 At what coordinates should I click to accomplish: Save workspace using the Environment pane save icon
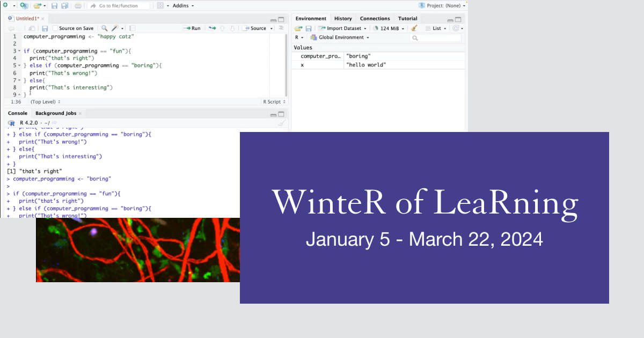(308, 28)
